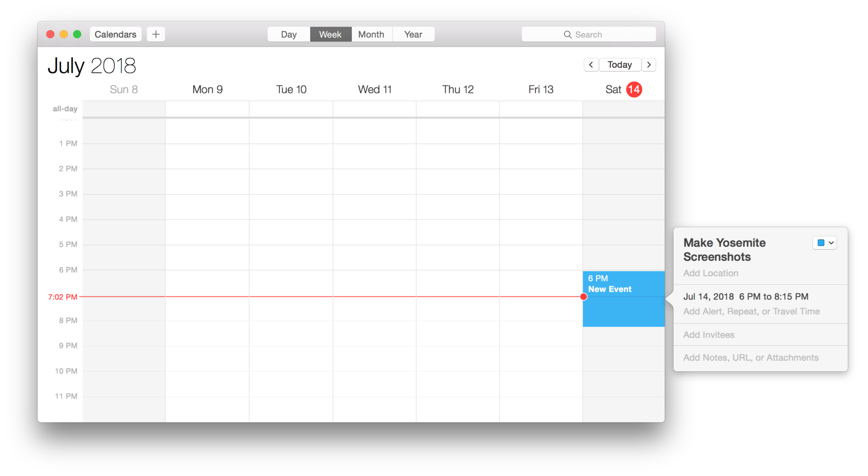This screenshot has height=476, width=868.
Task: Click the red current-time marker dot
Action: (x=584, y=297)
